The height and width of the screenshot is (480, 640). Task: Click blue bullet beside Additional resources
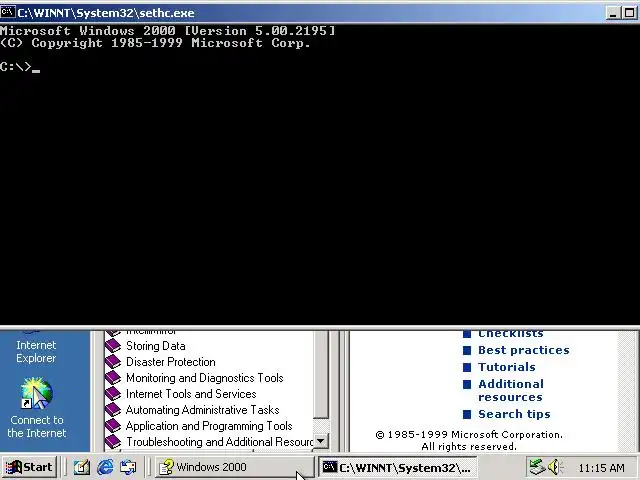[x=467, y=384]
